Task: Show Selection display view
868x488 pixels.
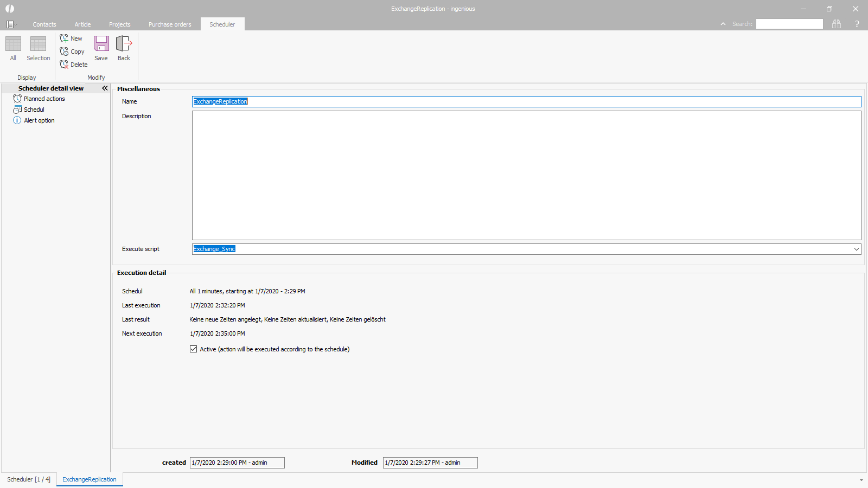Action: pos(38,48)
